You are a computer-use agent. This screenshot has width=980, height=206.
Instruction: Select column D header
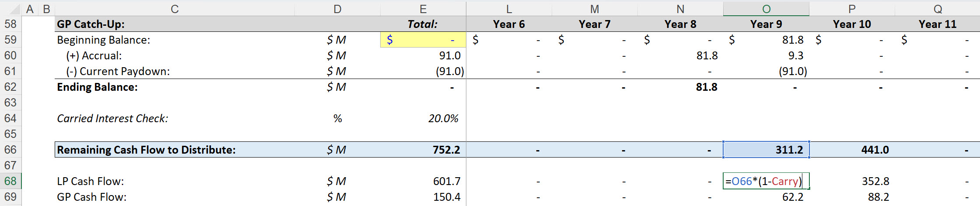(x=337, y=9)
